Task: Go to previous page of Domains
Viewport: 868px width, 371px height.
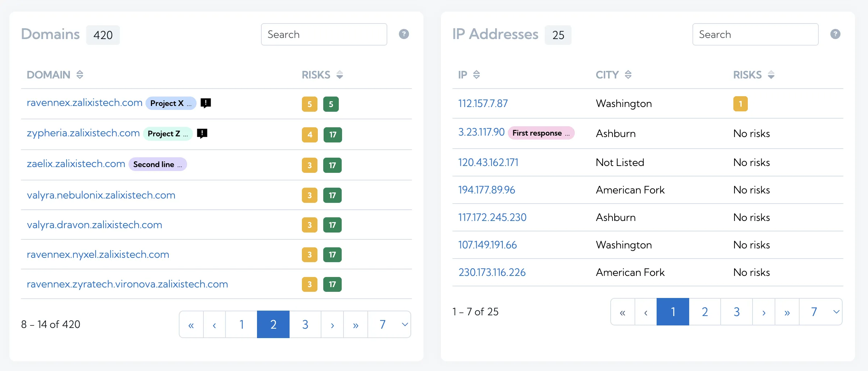Action: click(x=214, y=324)
